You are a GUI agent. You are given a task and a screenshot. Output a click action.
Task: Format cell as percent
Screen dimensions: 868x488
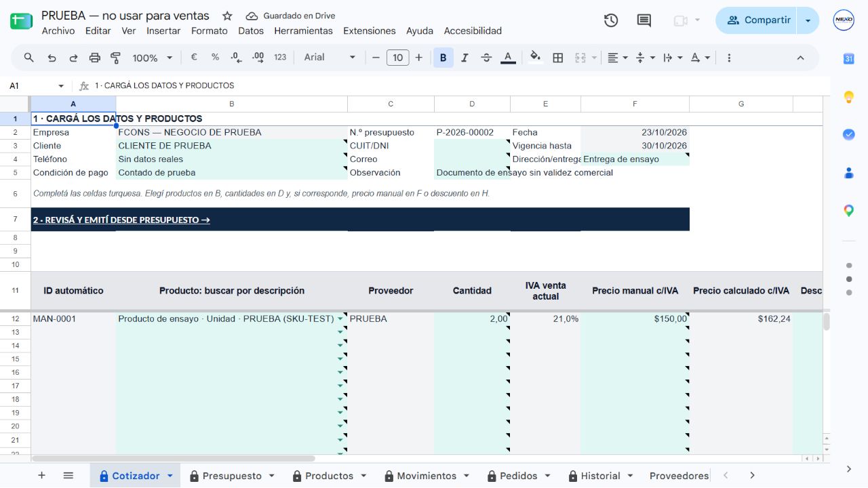tap(215, 58)
